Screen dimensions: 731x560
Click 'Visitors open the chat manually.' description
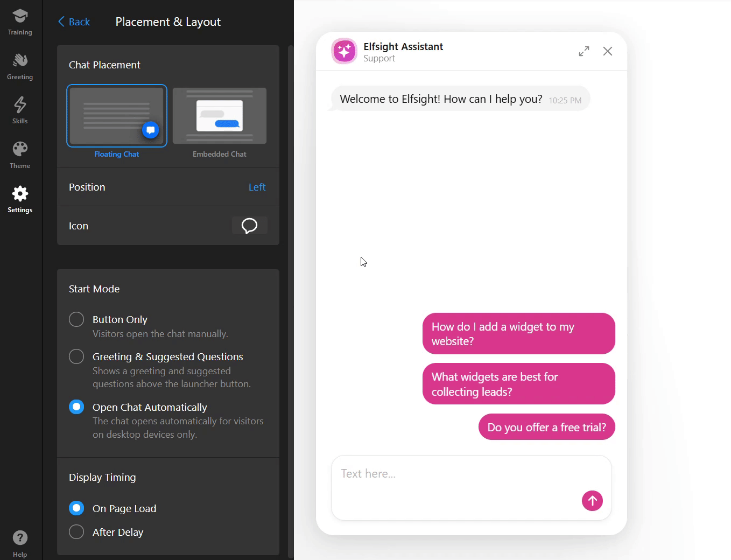pos(160,334)
